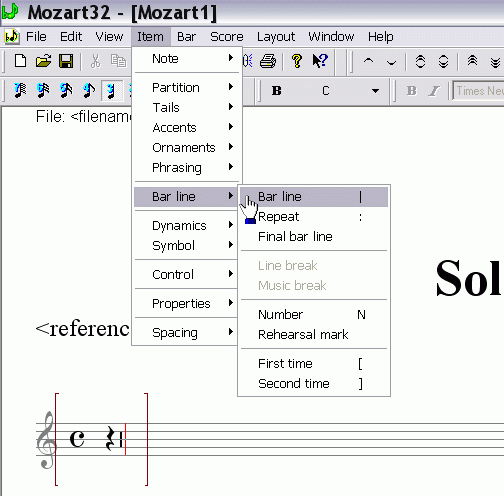Click the upward fermata-style icon
The width and height of the screenshot is (504, 496).
(420, 62)
